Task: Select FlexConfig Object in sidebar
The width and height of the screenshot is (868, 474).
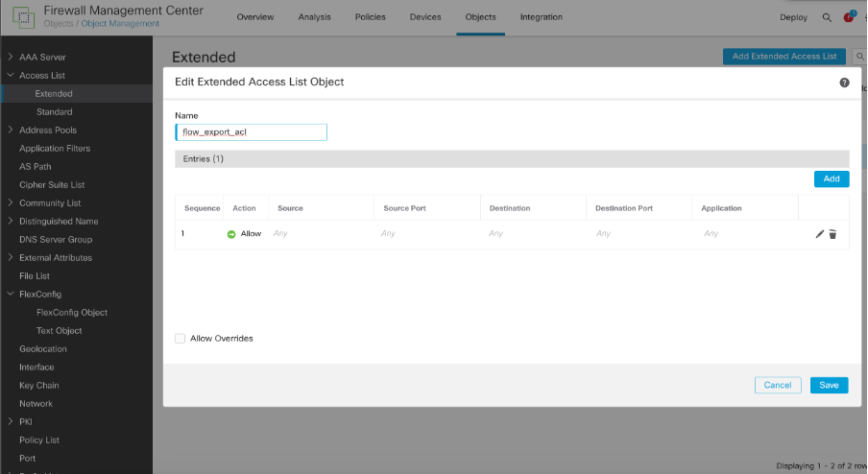Action: pyautogui.click(x=72, y=313)
